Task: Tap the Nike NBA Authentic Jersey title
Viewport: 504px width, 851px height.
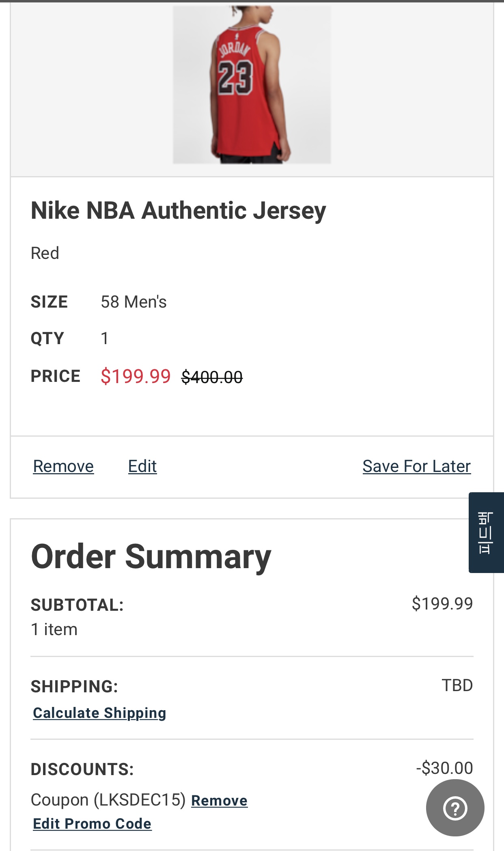Action: (x=179, y=211)
